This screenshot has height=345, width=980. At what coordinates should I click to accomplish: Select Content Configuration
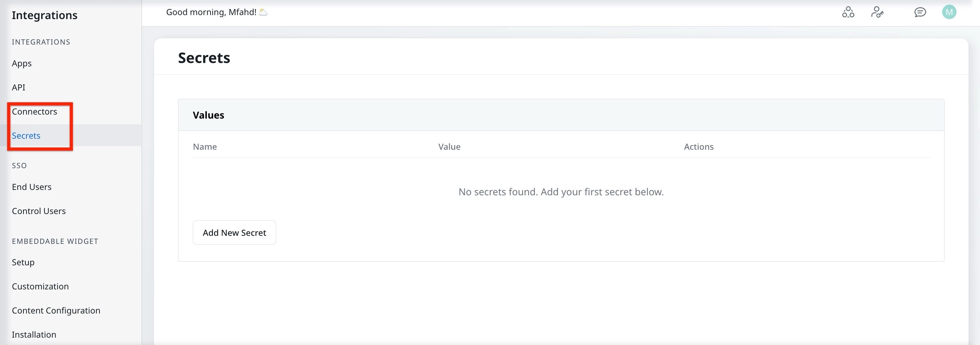[56, 310]
